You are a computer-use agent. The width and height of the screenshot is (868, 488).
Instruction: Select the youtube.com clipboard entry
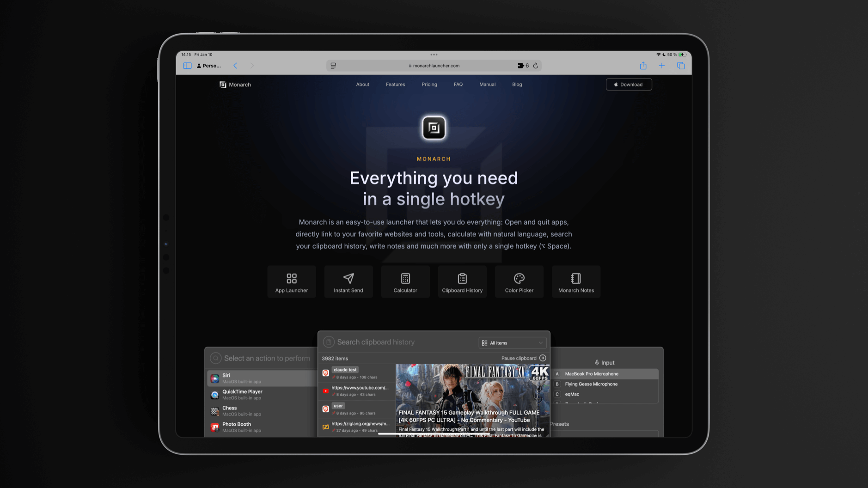click(x=356, y=391)
